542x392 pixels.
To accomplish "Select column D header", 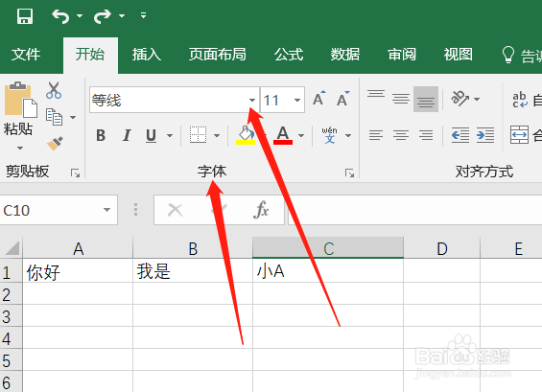I will pyautogui.click(x=442, y=248).
